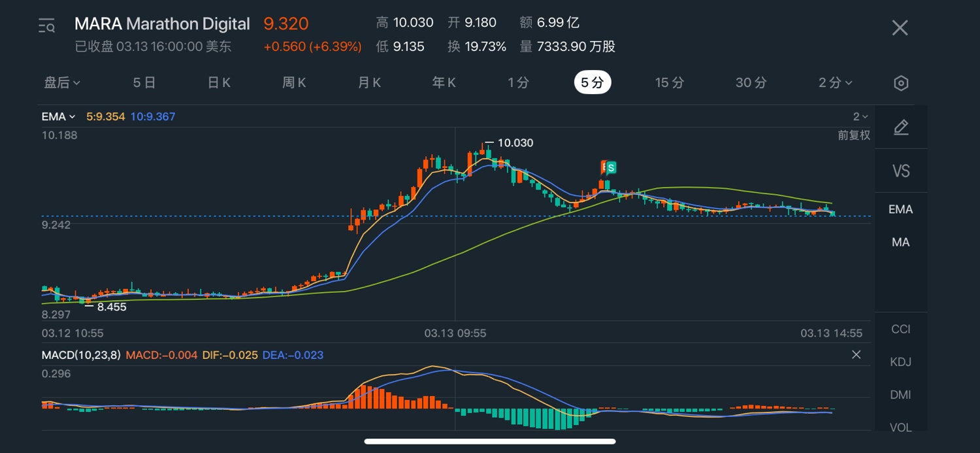The width and height of the screenshot is (980, 453).
Task: Open the VS compare tool
Action: 901,171
